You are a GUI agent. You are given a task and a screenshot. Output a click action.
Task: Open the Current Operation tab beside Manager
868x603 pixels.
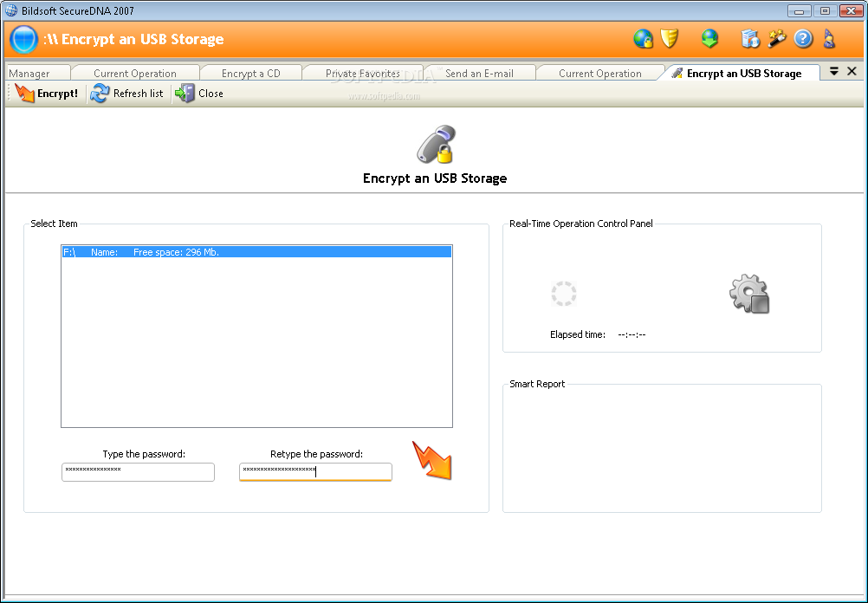[x=135, y=74]
